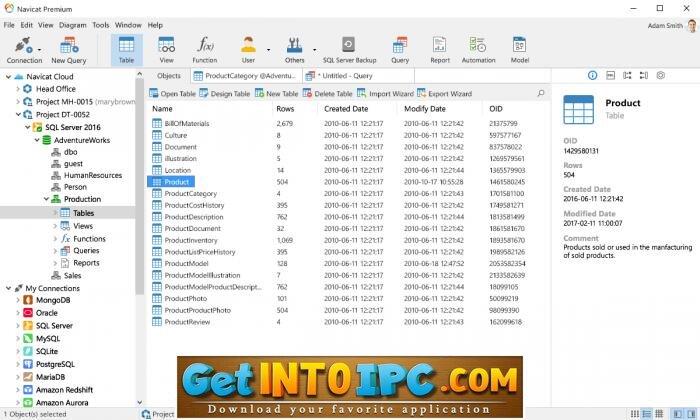Open the Tools menu
Image resolution: width=700 pixels, height=420 pixels.
click(100, 25)
